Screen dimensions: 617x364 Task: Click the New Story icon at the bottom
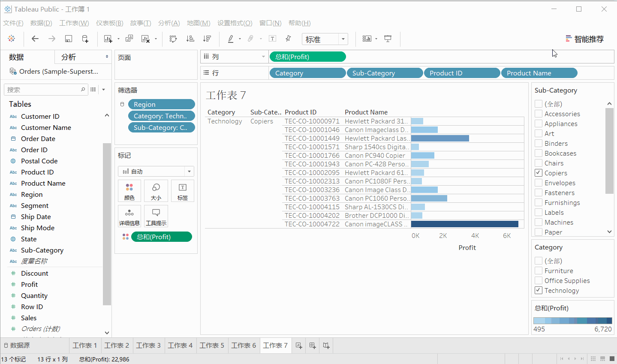(326, 345)
